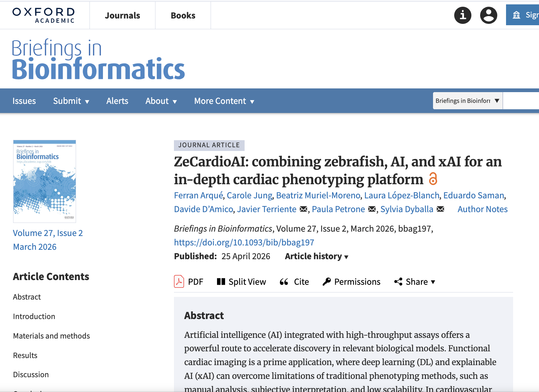Open author Davide D'Amico's details
The height and width of the screenshot is (392, 539).
pyautogui.click(x=204, y=209)
